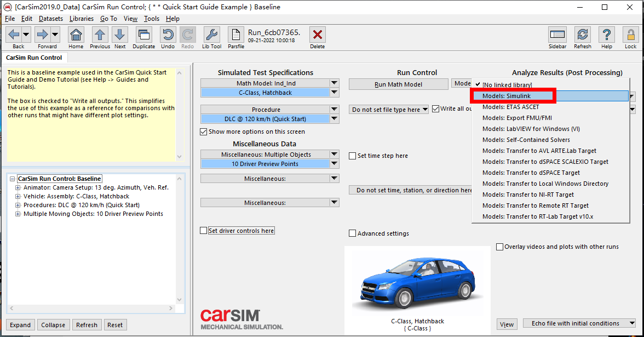Click the Previous dataset up-arrow icon
Image resolution: width=644 pixels, height=337 pixels.
point(100,35)
